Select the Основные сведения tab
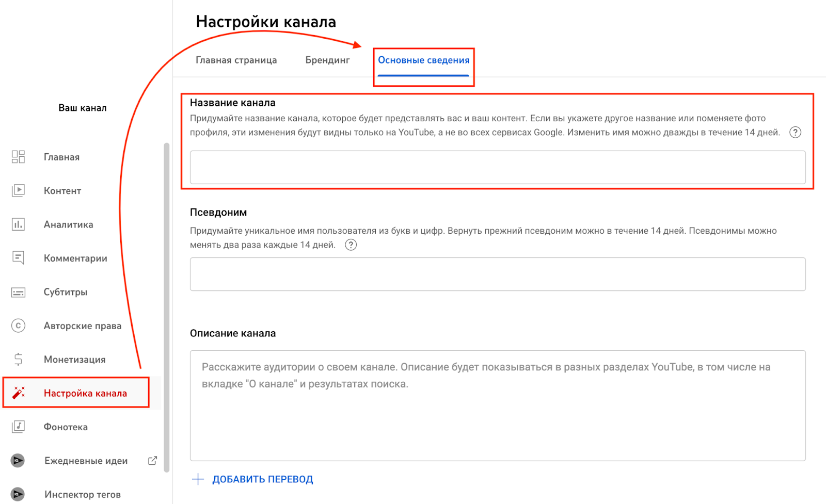Image resolution: width=826 pixels, height=504 pixels. click(423, 60)
